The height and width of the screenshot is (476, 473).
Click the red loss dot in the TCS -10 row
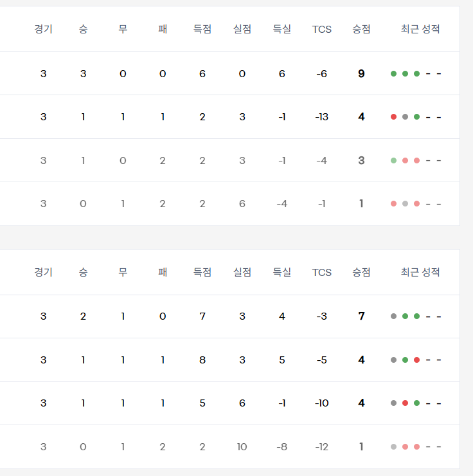[x=405, y=403]
